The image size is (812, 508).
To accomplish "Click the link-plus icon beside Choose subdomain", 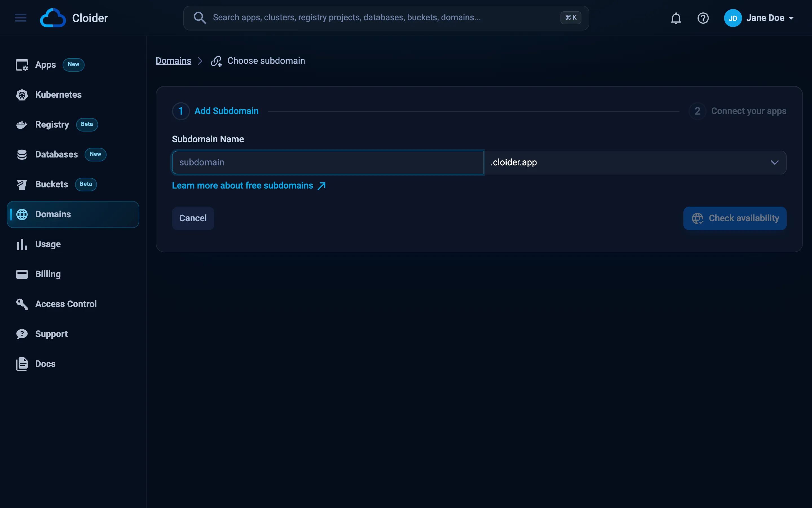I will [x=217, y=61].
